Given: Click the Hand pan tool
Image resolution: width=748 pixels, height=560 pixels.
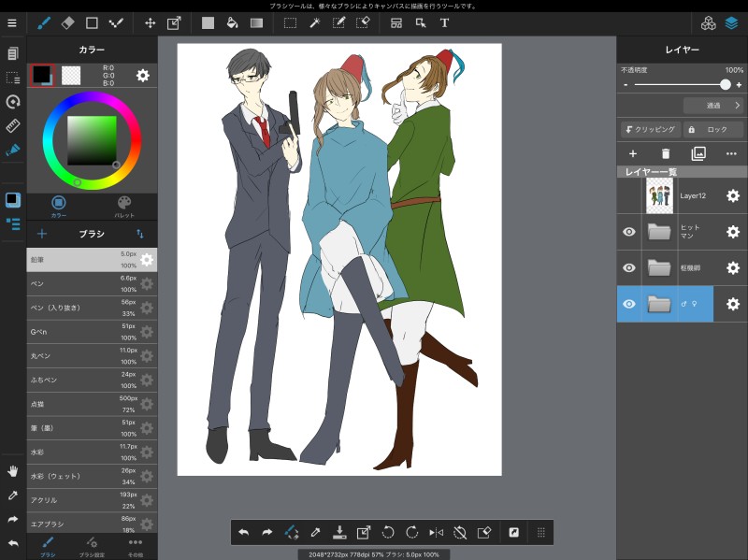Looking at the screenshot, I should [x=13, y=470].
